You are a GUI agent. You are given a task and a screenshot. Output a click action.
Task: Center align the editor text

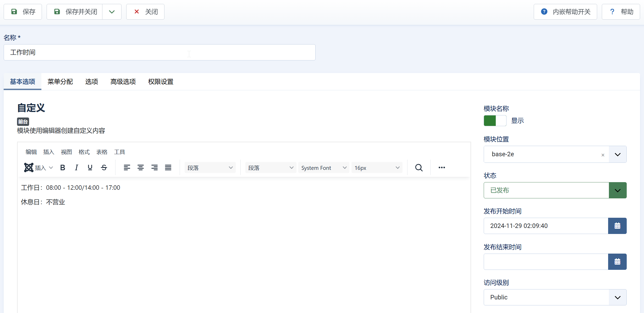[141, 167]
